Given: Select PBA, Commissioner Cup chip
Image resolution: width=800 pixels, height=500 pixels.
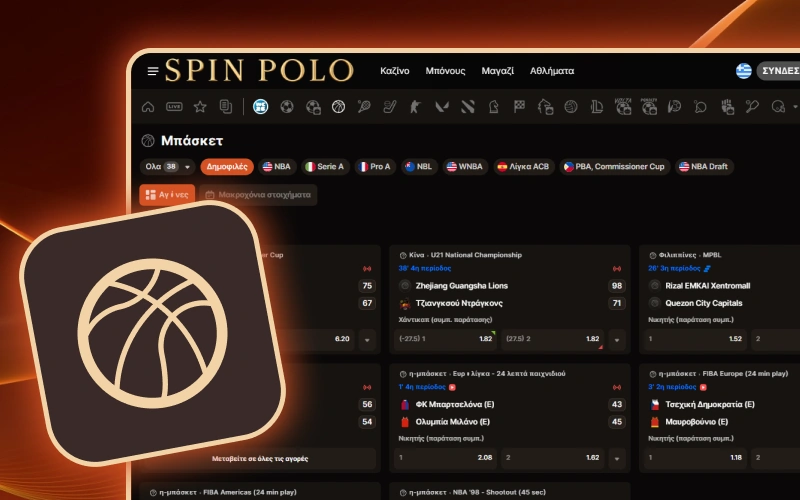Looking at the screenshot, I should pyautogui.click(x=614, y=166).
